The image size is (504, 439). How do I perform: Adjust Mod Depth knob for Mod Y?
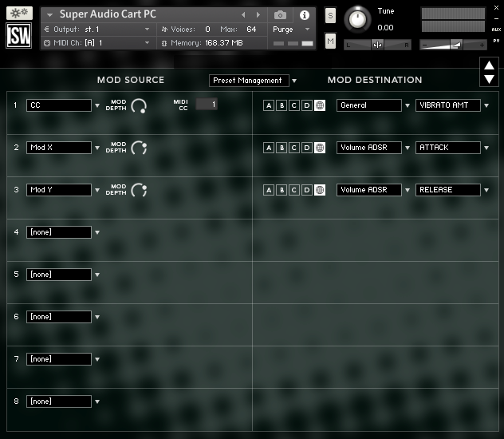139,190
